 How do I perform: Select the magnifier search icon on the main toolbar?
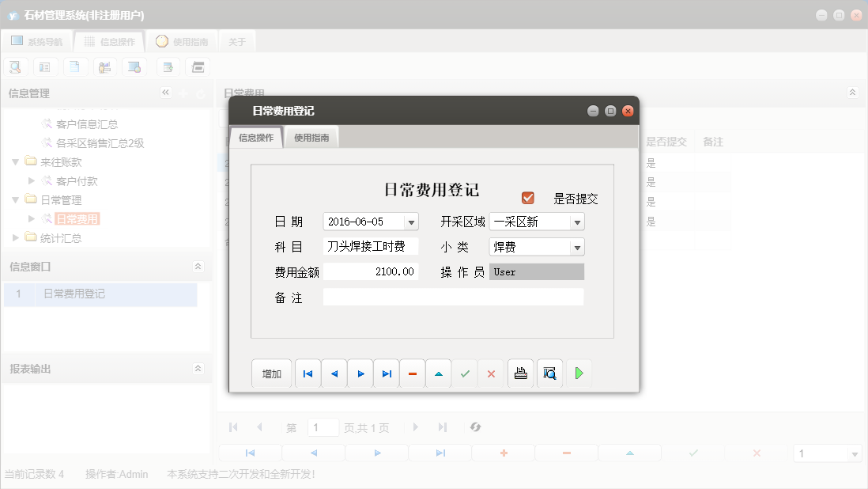(x=15, y=66)
